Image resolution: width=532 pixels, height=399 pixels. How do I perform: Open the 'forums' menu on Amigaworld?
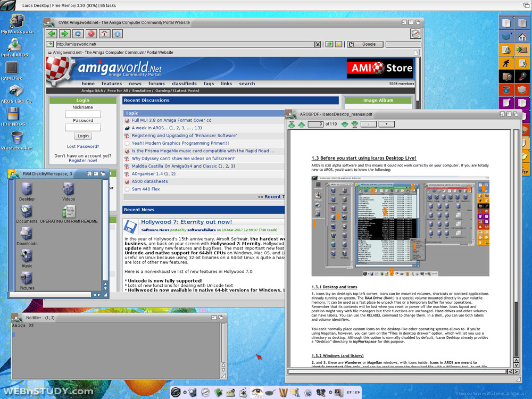156,84
